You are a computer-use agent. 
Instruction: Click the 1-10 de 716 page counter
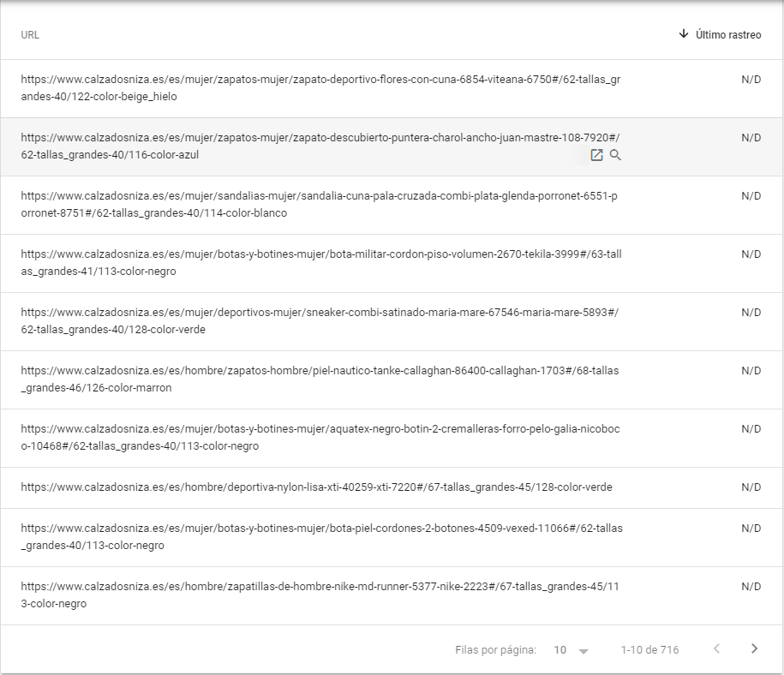pyautogui.click(x=649, y=650)
